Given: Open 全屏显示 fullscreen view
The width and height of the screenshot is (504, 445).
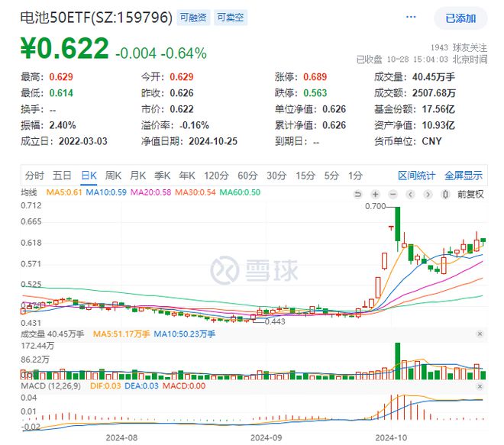Looking at the screenshot, I should pos(464,176).
